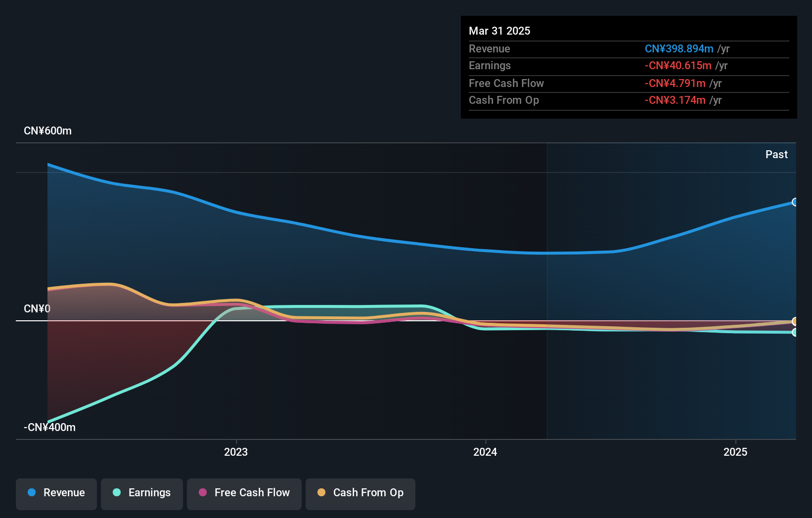Click the 2024 x-axis label
This screenshot has width=812, height=518.
tap(485, 452)
